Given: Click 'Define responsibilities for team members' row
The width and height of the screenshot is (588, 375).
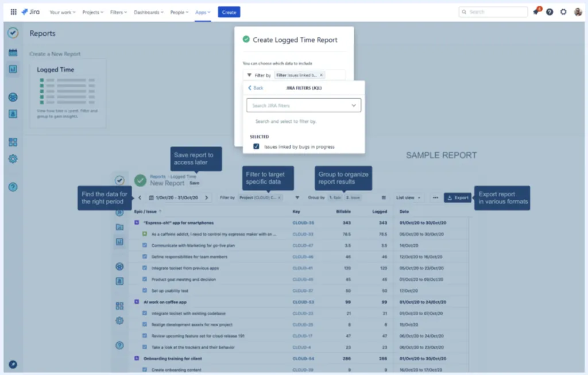Looking at the screenshot, I should point(298,257).
